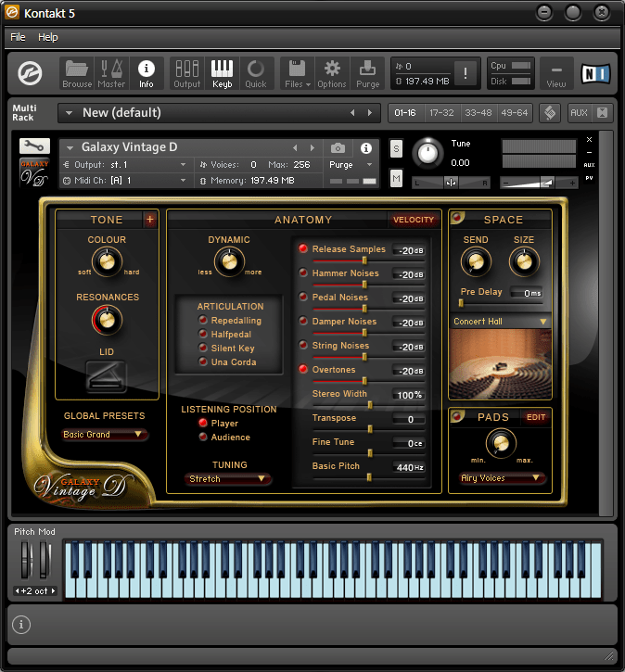Click the PADS EDIT button
This screenshot has width=625, height=672.
point(536,417)
